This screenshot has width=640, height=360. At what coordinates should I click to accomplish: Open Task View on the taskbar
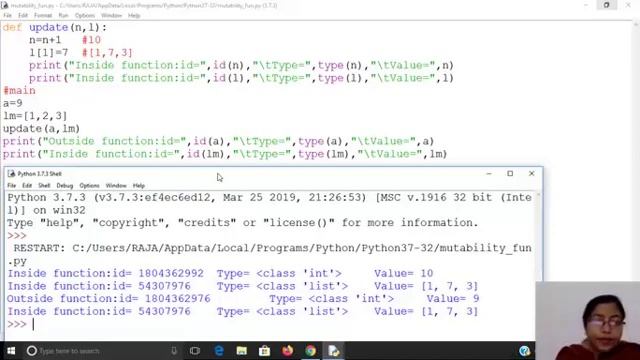(x=195, y=351)
